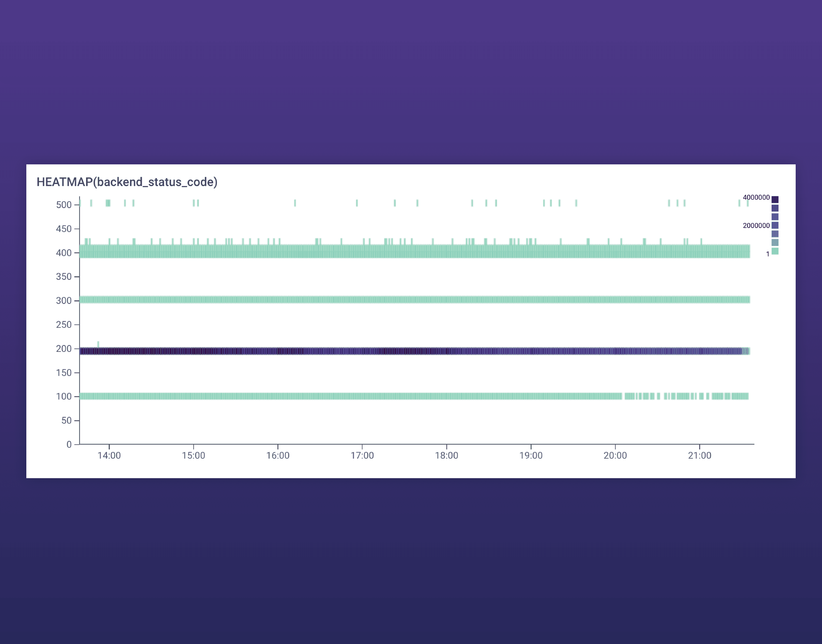Click the HEATMAP(backend_status_code) chart title
Screen dimensions: 822x644
127,182
